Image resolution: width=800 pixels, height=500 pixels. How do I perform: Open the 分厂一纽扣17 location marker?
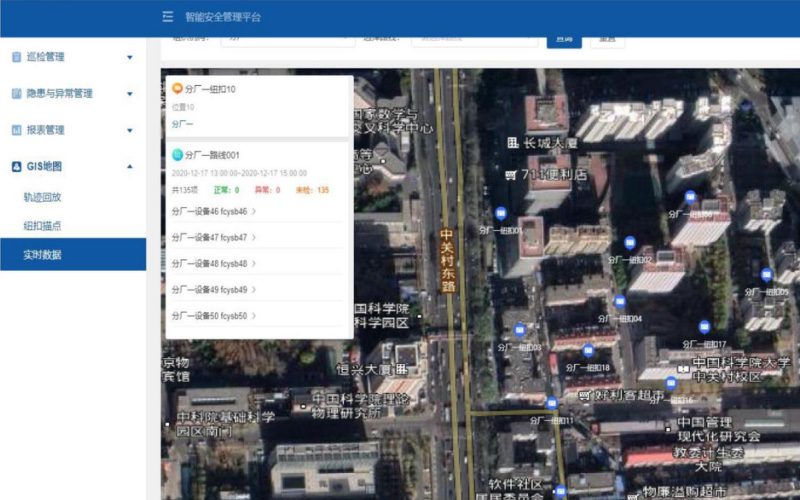(x=705, y=327)
